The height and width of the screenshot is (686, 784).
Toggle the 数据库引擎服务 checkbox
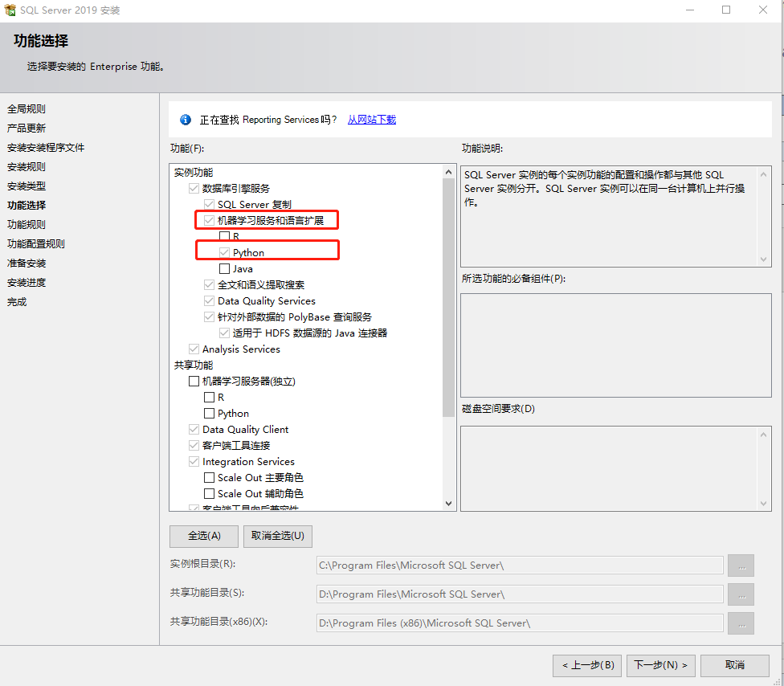point(194,189)
